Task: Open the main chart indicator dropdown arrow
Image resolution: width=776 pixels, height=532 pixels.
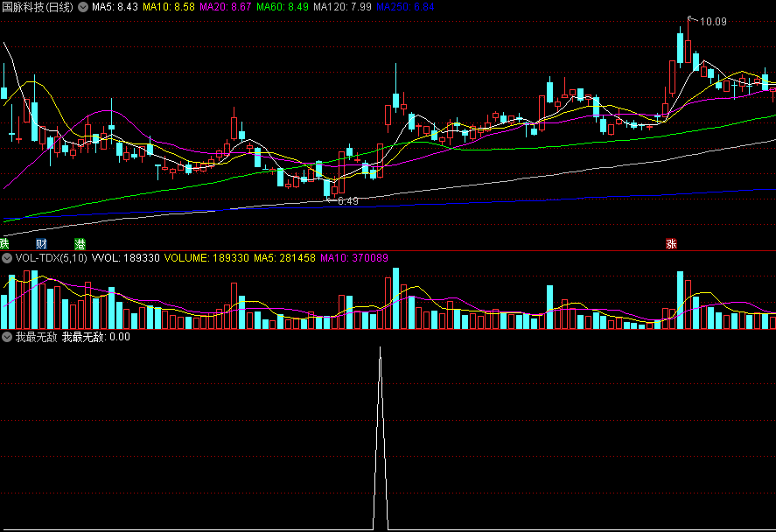Action: (x=83, y=7)
